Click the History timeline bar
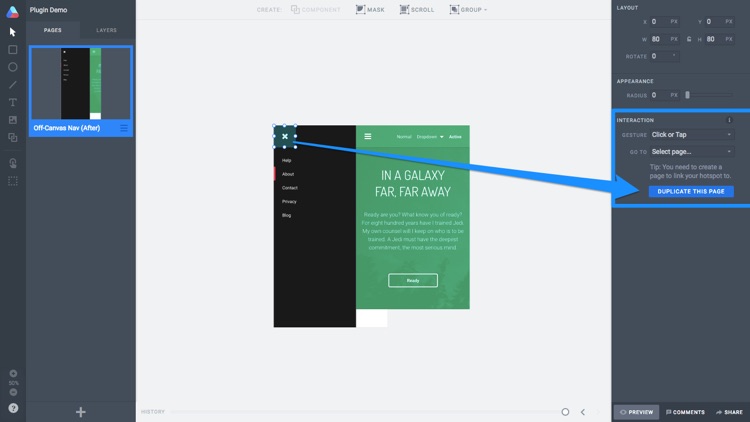Image resolution: width=750 pixels, height=422 pixels. (366, 411)
